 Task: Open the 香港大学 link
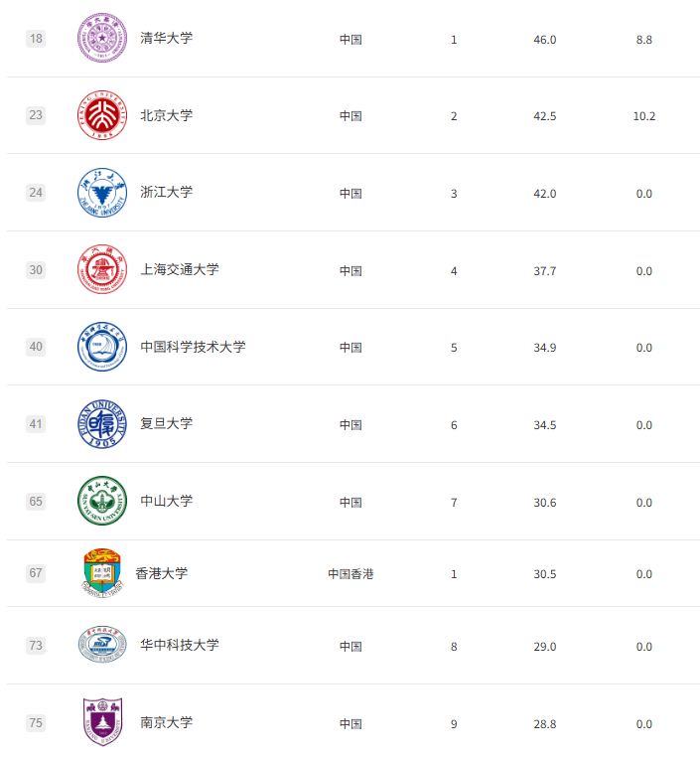tap(161, 573)
